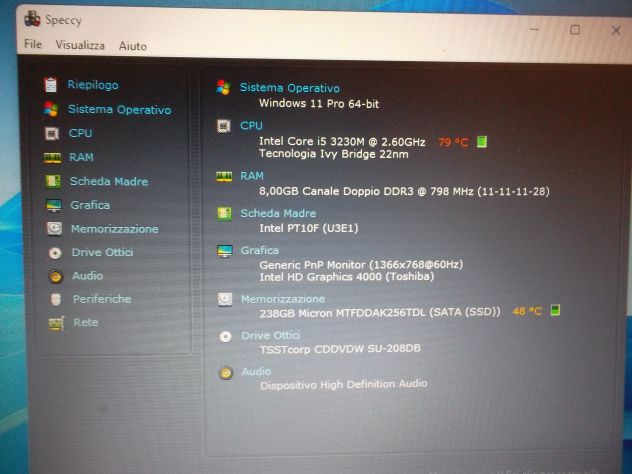
Task: Close the Speccy window
Action: pos(615,30)
